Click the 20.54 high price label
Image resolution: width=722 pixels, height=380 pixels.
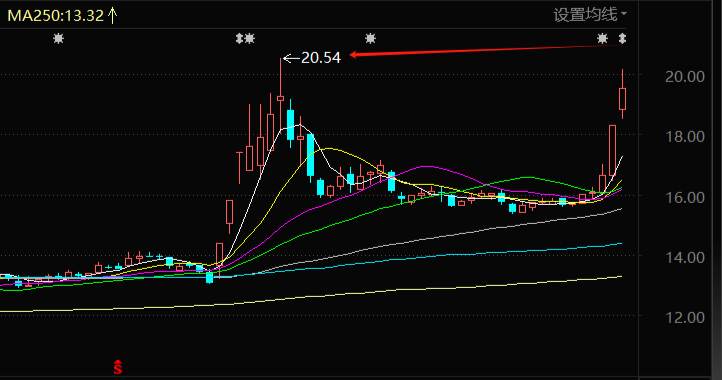[x=321, y=58]
